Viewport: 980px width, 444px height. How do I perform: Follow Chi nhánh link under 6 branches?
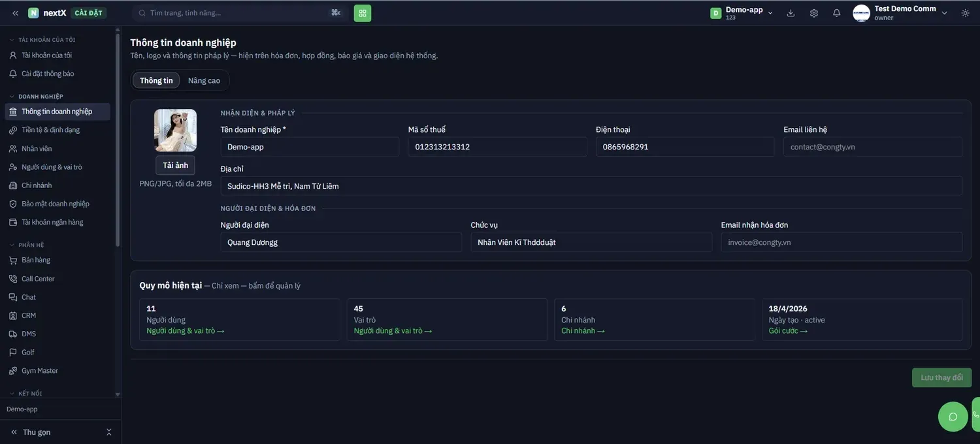click(x=583, y=330)
